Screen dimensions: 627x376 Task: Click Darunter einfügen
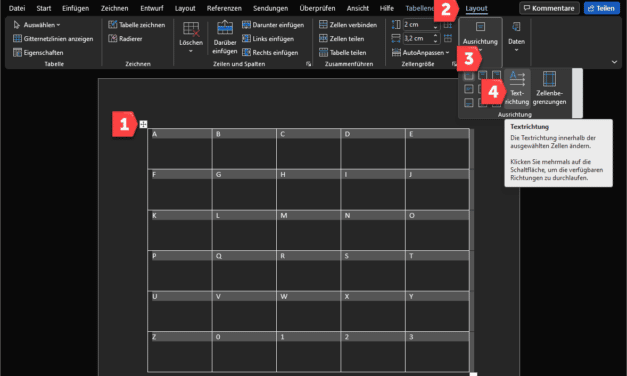pos(273,25)
